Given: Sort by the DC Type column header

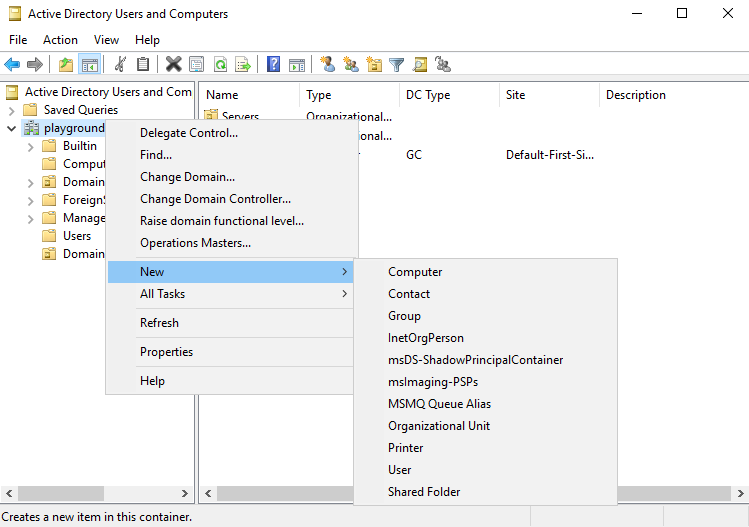Looking at the screenshot, I should click(x=449, y=95).
